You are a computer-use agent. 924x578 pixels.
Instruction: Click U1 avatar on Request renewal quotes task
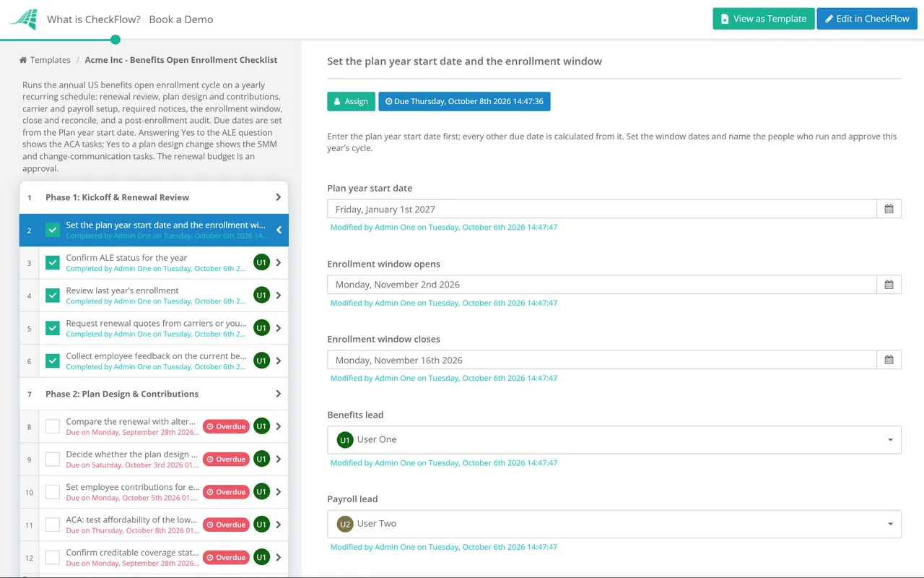pos(261,328)
